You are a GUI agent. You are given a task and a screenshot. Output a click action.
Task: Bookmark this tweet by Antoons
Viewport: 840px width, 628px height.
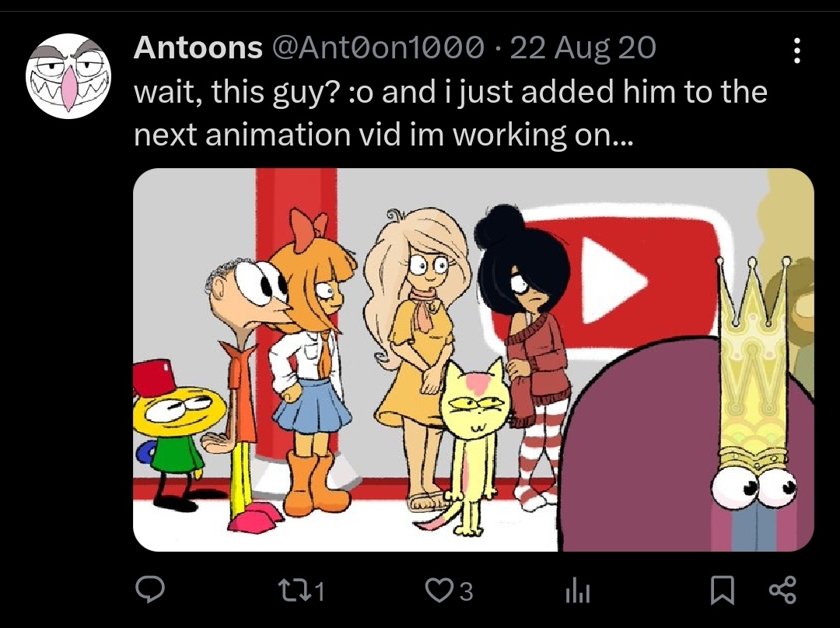(721, 592)
